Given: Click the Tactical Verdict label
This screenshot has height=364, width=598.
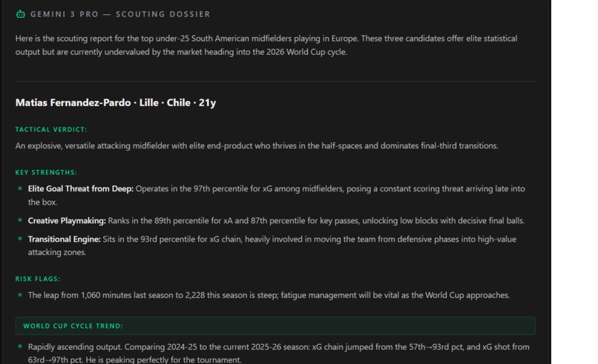Looking at the screenshot, I should pyautogui.click(x=51, y=130).
